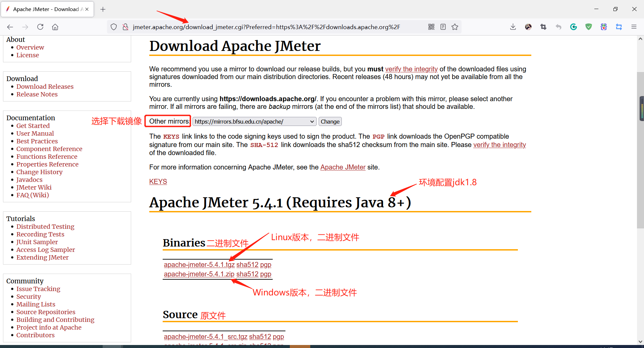This screenshot has width=644, height=348.
Task: Open the verify the integrity link in first paragraph
Action: click(411, 69)
